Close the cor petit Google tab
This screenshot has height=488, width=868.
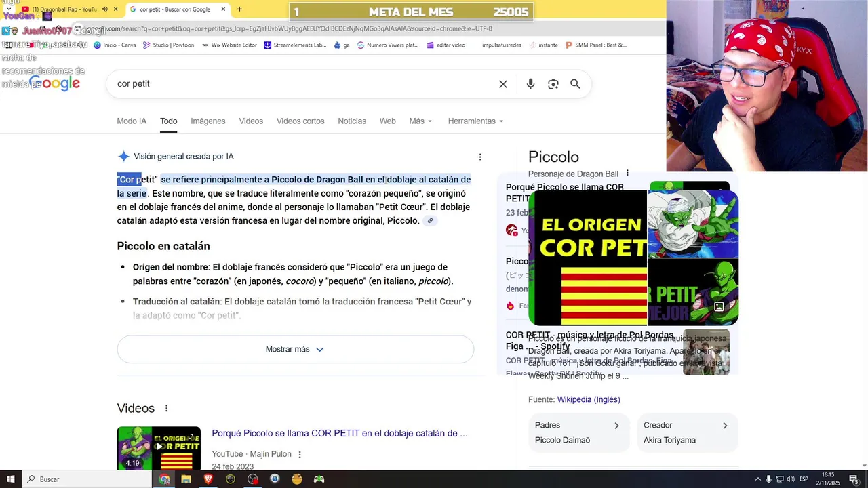point(223,9)
